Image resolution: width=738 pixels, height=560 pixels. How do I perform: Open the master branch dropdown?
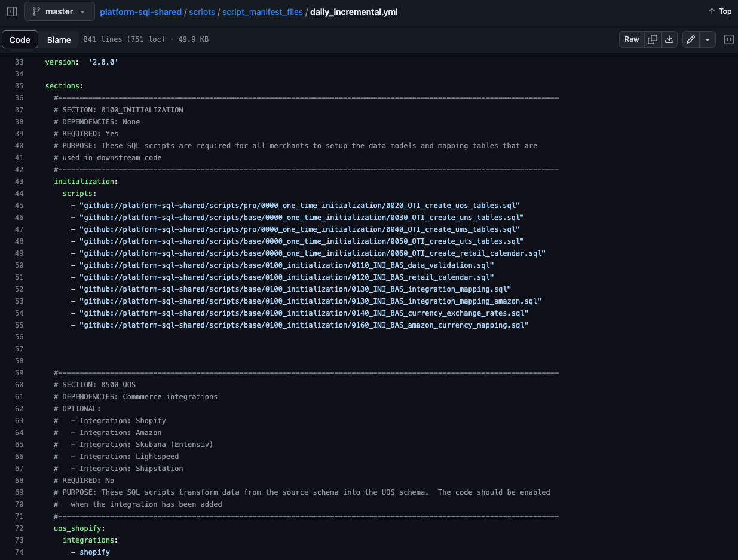[x=59, y=11]
